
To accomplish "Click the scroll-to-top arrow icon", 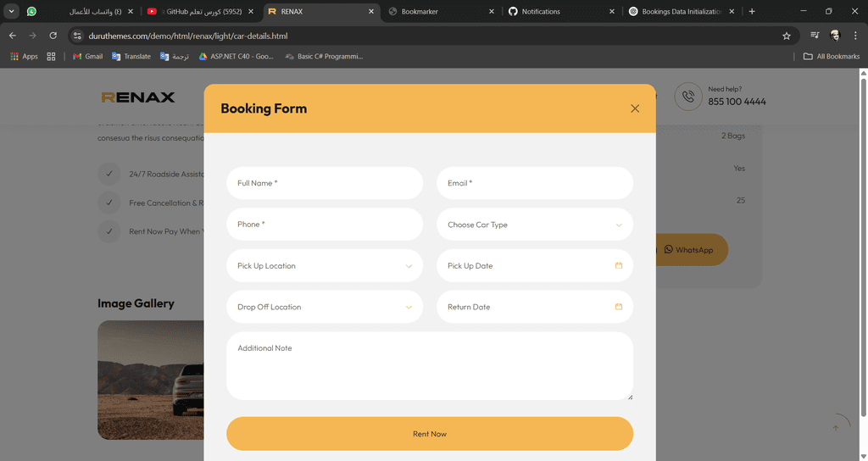I will coord(836,428).
